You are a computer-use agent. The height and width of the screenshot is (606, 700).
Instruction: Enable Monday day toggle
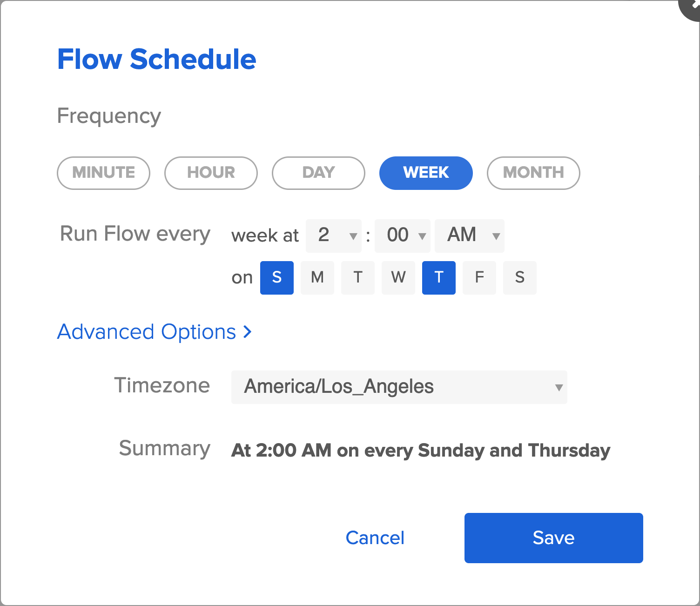tap(317, 278)
